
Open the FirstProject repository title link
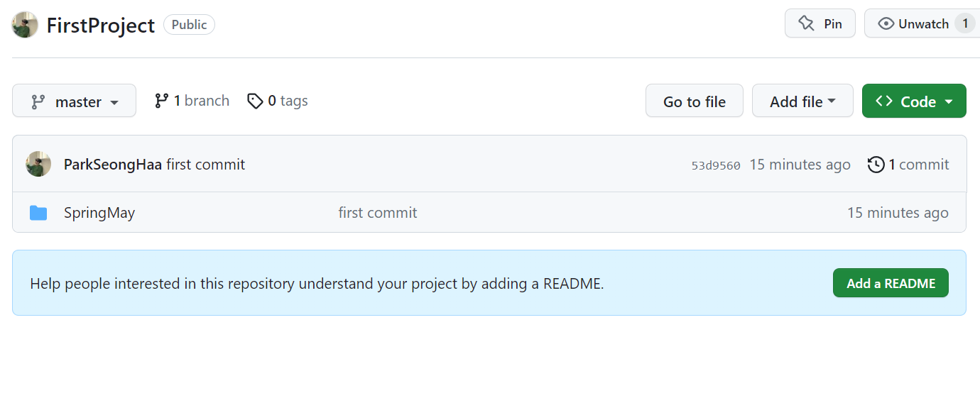pos(100,25)
